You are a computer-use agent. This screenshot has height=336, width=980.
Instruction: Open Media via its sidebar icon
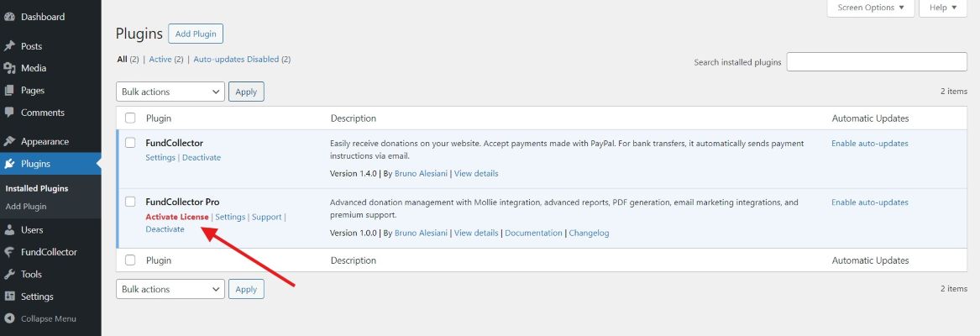click(x=10, y=68)
